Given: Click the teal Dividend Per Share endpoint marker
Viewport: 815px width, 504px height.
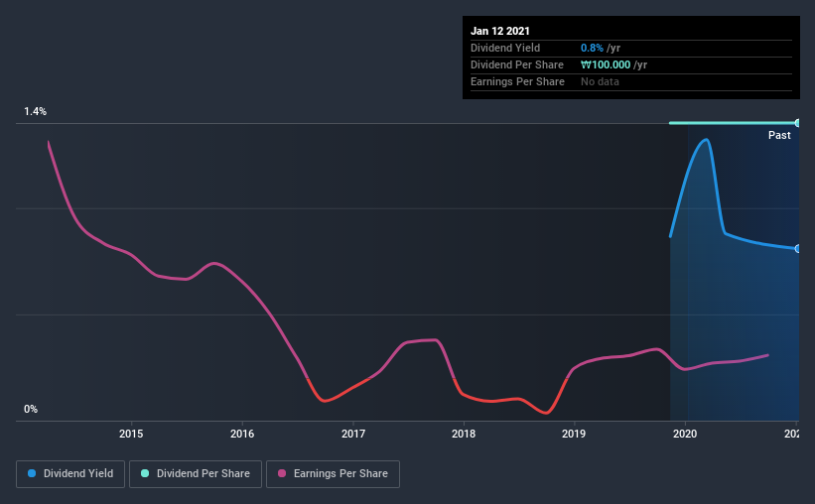Looking at the screenshot, I should (798, 123).
